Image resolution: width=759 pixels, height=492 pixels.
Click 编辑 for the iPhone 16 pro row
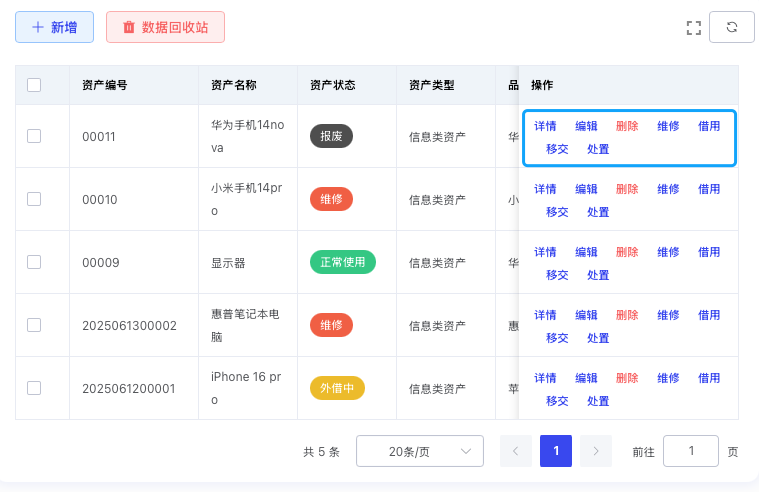coord(586,378)
